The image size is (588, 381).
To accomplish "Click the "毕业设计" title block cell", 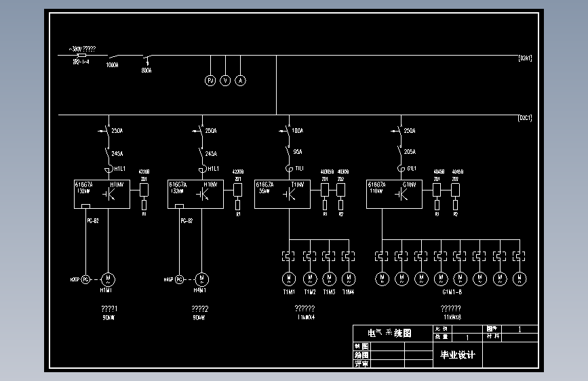I will tap(458, 355).
